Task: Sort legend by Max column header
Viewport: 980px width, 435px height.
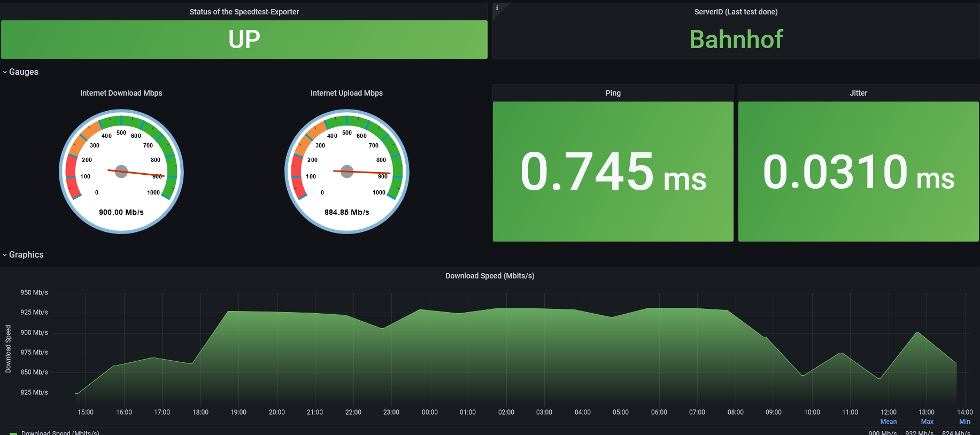Action: [x=927, y=422]
